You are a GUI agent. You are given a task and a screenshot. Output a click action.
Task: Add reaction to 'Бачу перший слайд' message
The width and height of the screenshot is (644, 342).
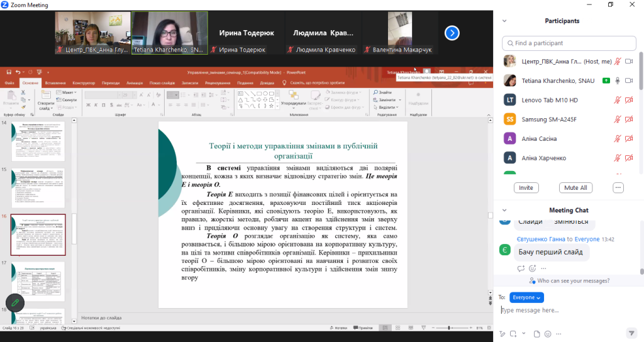531,268
